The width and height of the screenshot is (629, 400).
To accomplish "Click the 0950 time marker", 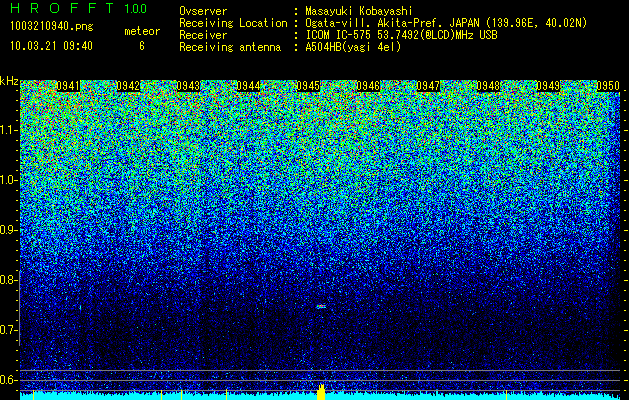I will coord(608,86).
